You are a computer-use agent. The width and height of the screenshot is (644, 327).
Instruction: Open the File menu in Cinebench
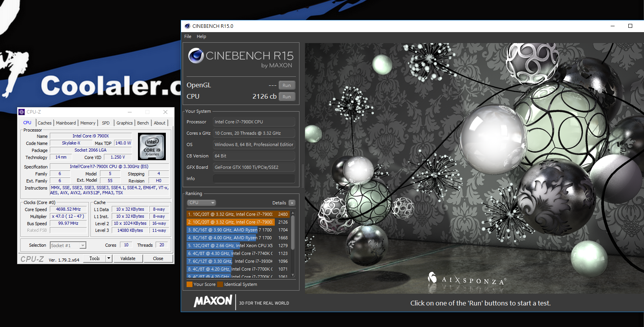click(x=188, y=36)
